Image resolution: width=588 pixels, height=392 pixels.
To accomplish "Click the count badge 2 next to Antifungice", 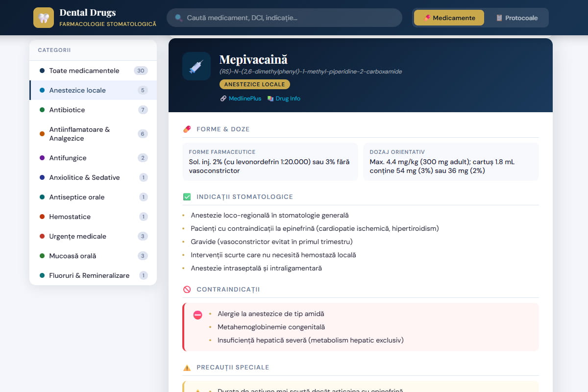I will (143, 158).
